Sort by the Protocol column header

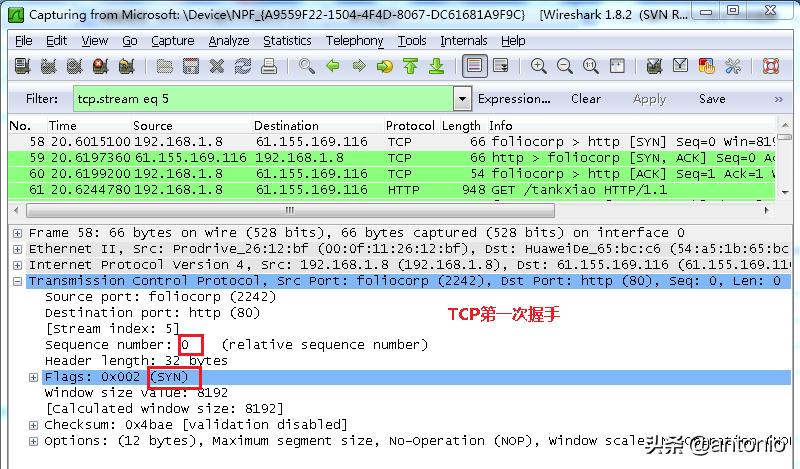[410, 126]
